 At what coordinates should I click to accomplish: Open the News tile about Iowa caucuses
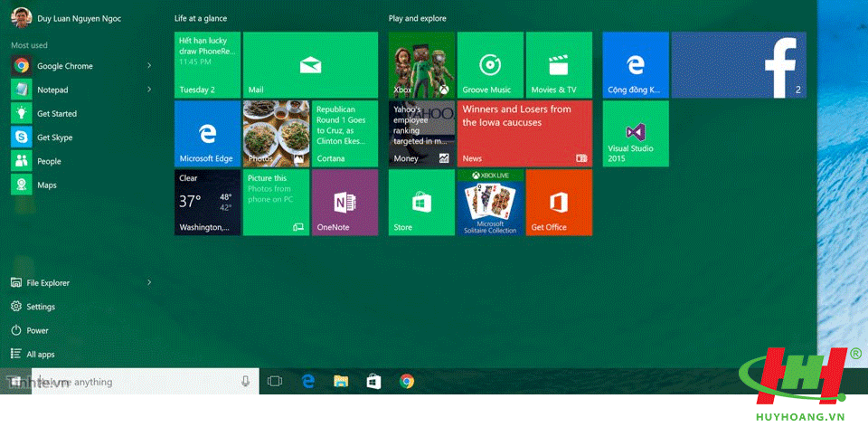click(524, 134)
